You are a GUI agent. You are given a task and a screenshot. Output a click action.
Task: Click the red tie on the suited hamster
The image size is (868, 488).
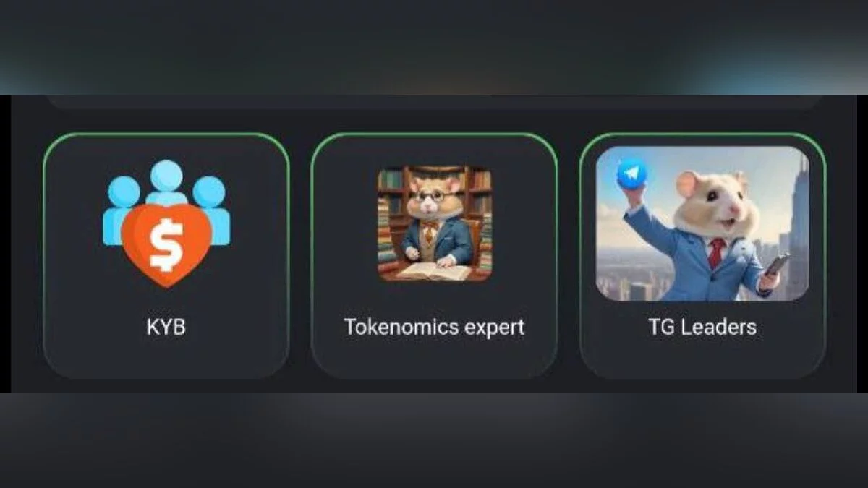point(716,253)
